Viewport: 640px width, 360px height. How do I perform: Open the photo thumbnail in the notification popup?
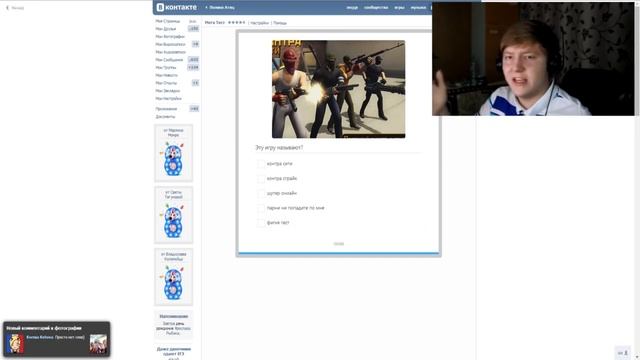pos(98,344)
